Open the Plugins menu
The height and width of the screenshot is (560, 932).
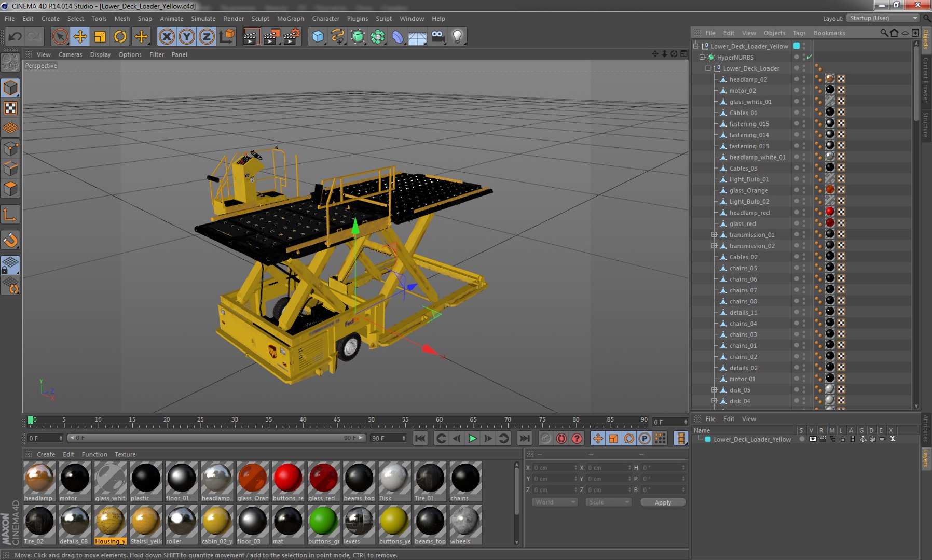click(357, 19)
